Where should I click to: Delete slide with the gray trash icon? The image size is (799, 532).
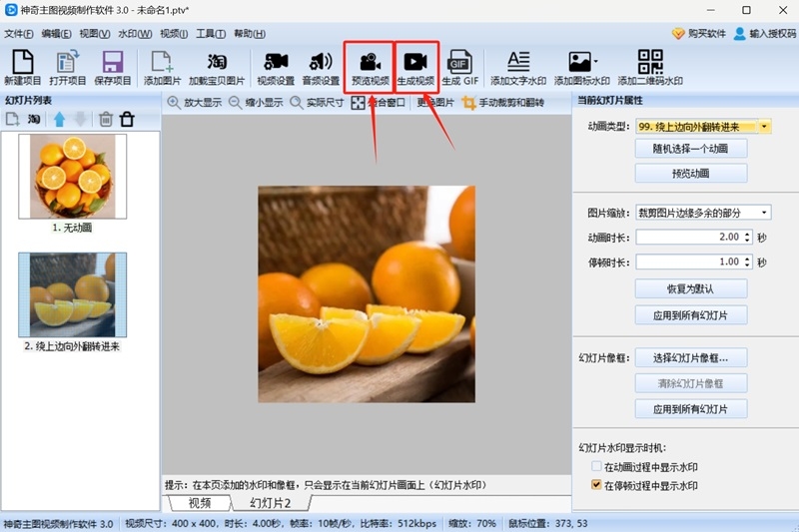tap(106, 120)
